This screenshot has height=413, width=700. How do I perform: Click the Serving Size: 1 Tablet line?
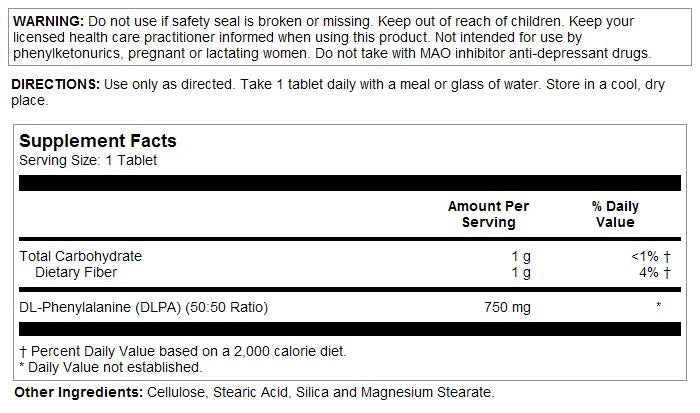pos(89,159)
